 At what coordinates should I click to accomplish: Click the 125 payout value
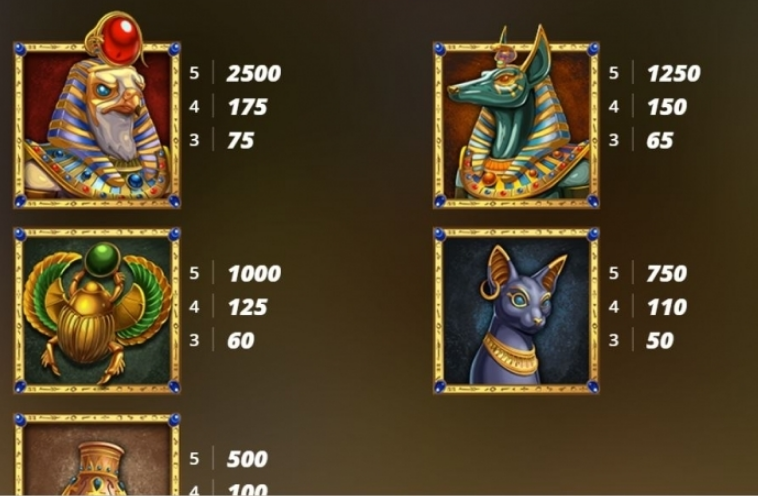(248, 307)
